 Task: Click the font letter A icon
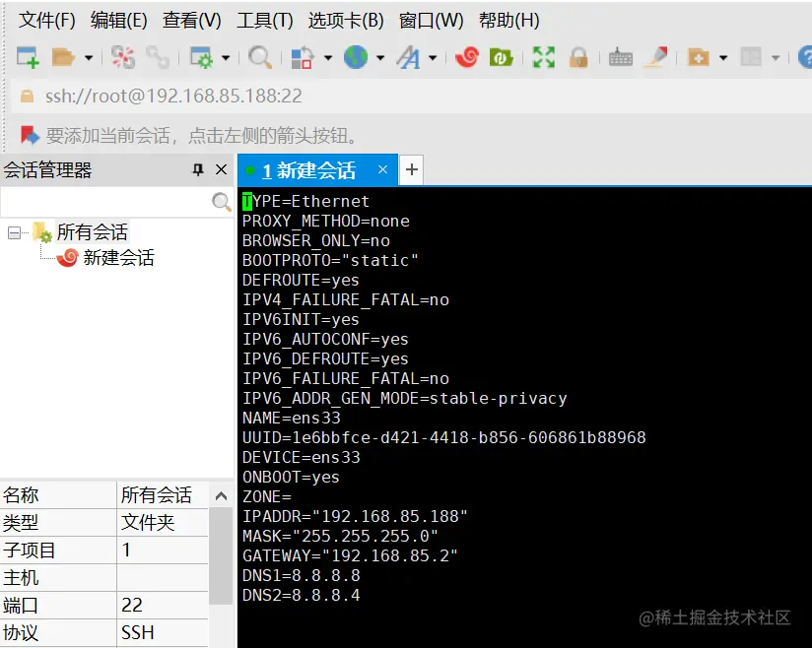[x=409, y=57]
